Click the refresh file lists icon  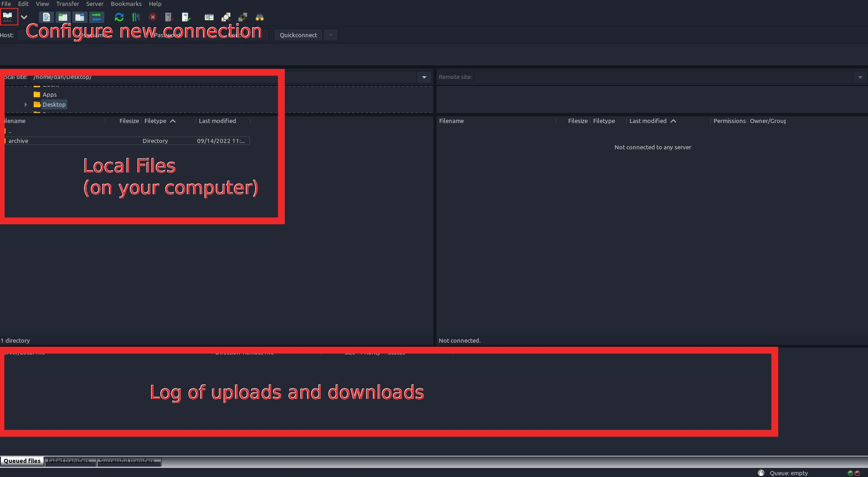click(x=119, y=17)
